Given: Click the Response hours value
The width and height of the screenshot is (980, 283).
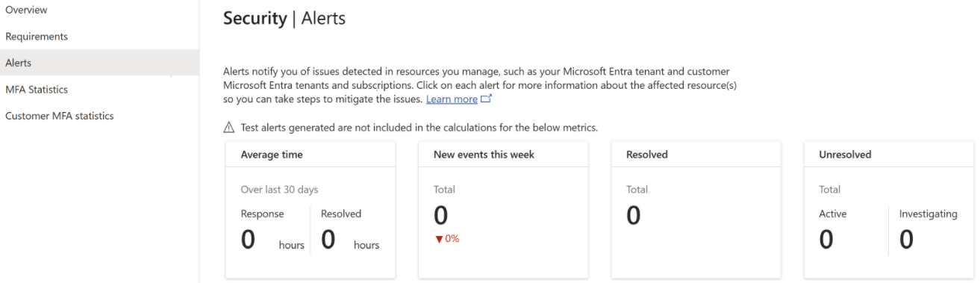Looking at the screenshot, I should click(248, 240).
